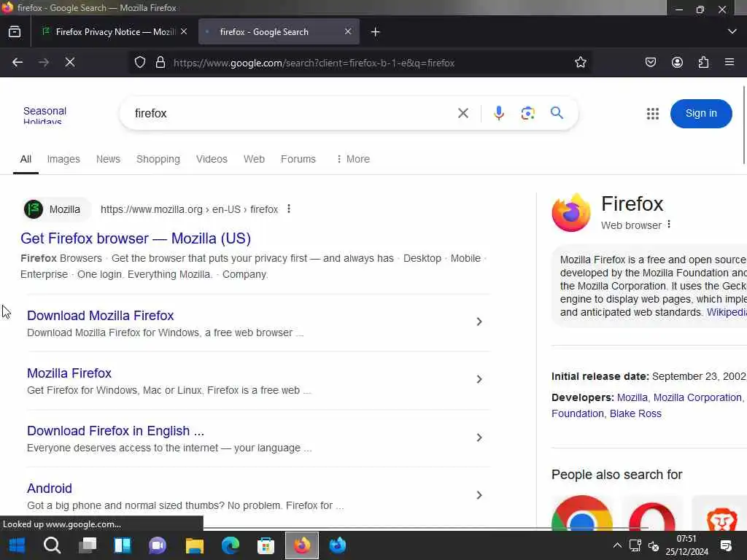Go back to the previous page
Image resolution: width=747 pixels, height=560 pixels.
[x=18, y=63]
